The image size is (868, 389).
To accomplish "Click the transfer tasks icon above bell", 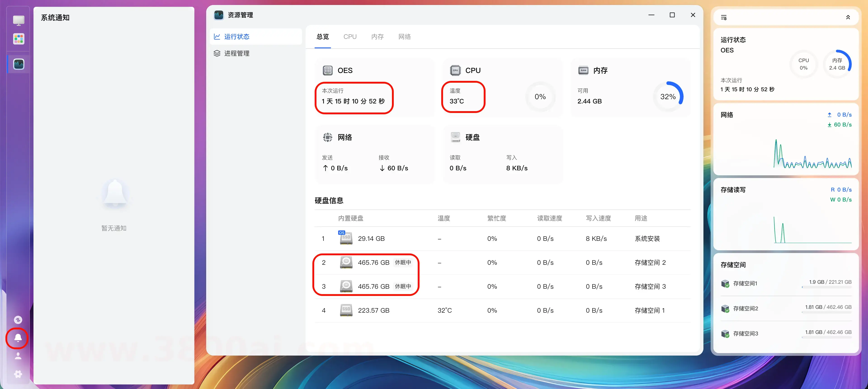I will pos(18,320).
